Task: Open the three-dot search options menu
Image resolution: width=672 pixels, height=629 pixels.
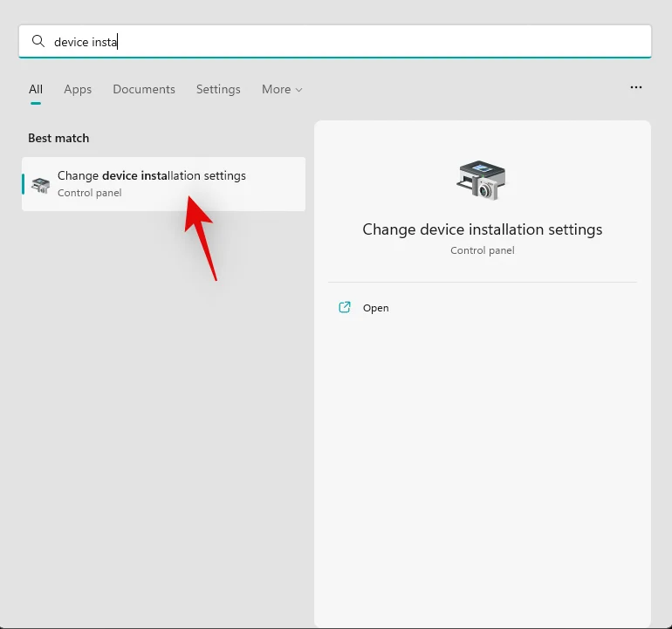Action: [x=636, y=88]
